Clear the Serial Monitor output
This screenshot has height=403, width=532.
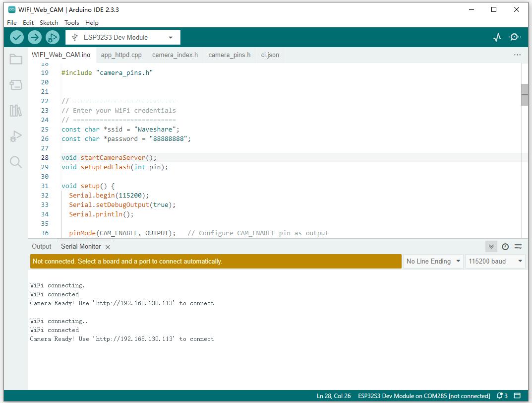coord(518,247)
